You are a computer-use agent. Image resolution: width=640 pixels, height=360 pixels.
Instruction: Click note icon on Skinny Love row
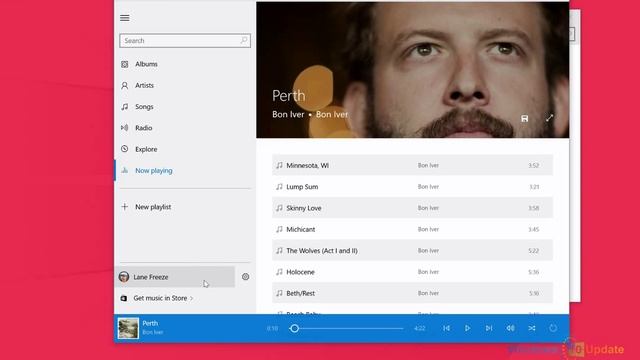pos(279,208)
